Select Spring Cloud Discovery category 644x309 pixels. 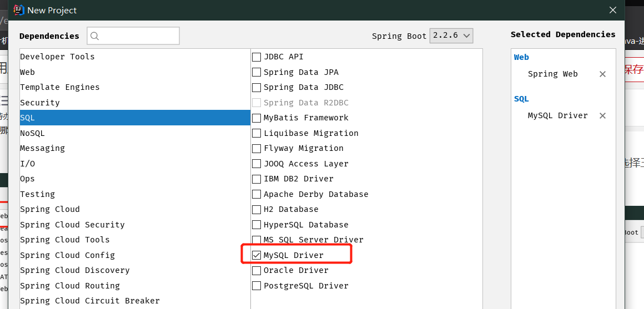tap(135, 270)
